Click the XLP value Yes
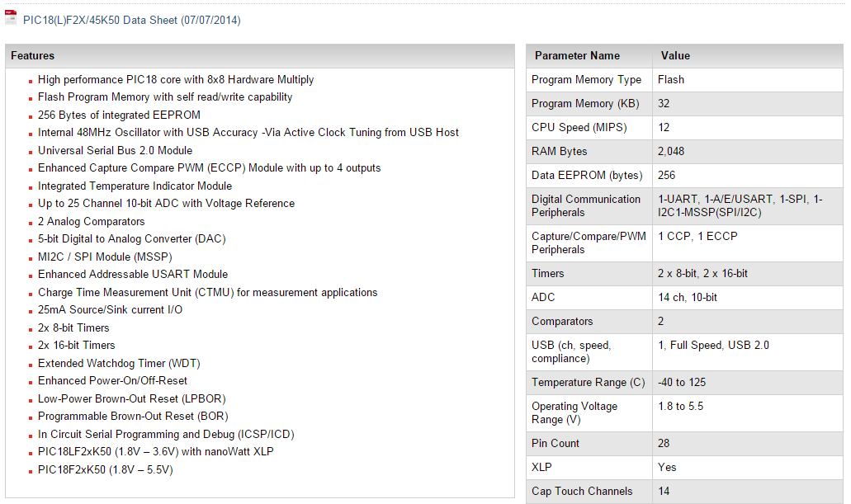 pos(667,467)
